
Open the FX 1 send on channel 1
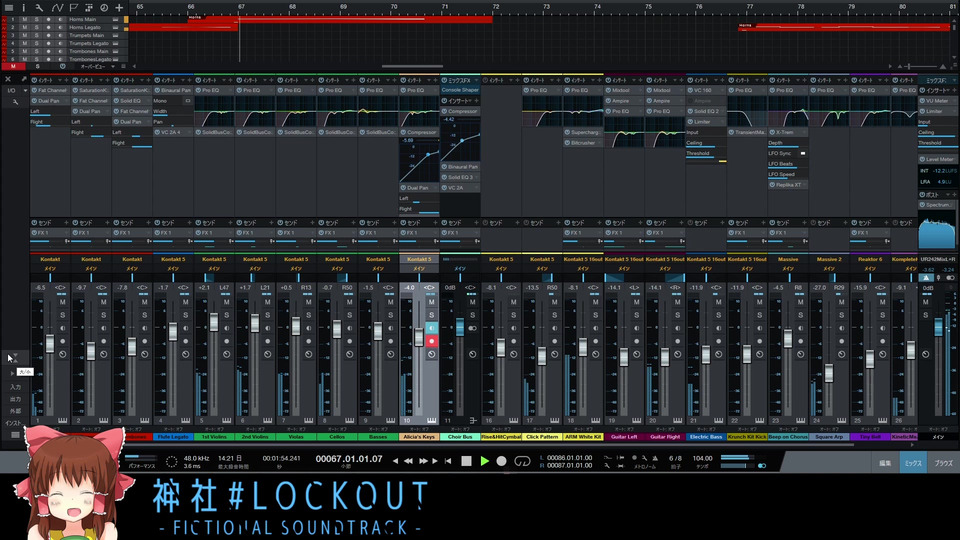(50, 233)
